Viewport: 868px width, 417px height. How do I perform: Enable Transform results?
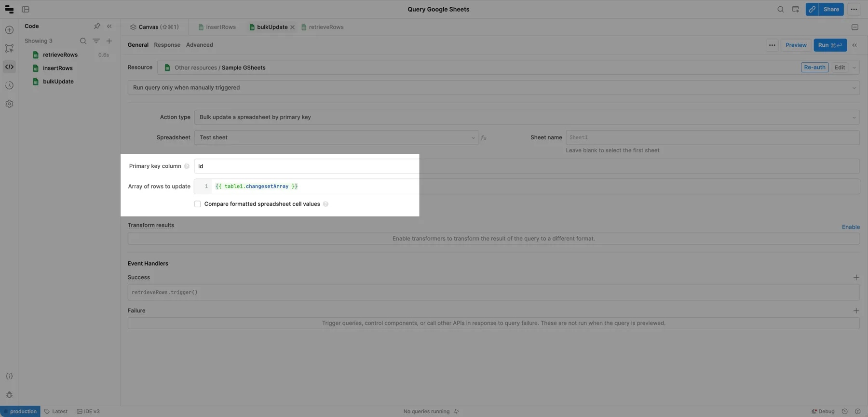[x=851, y=227]
